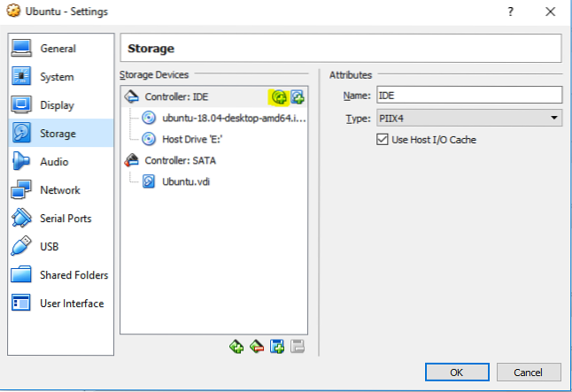This screenshot has width=572, height=392.
Task: Click the add optical drive icon
Action: tap(280, 97)
